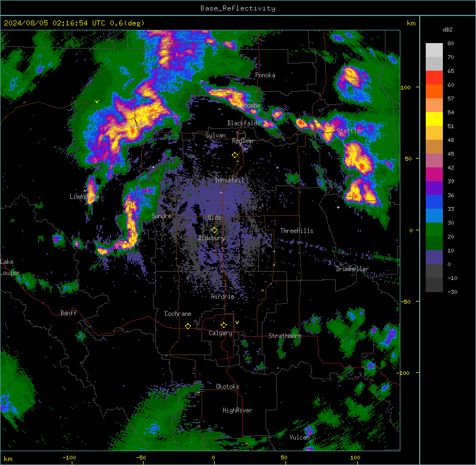Click the dBZ legend heading
This screenshot has height=465, width=476.
(447, 30)
